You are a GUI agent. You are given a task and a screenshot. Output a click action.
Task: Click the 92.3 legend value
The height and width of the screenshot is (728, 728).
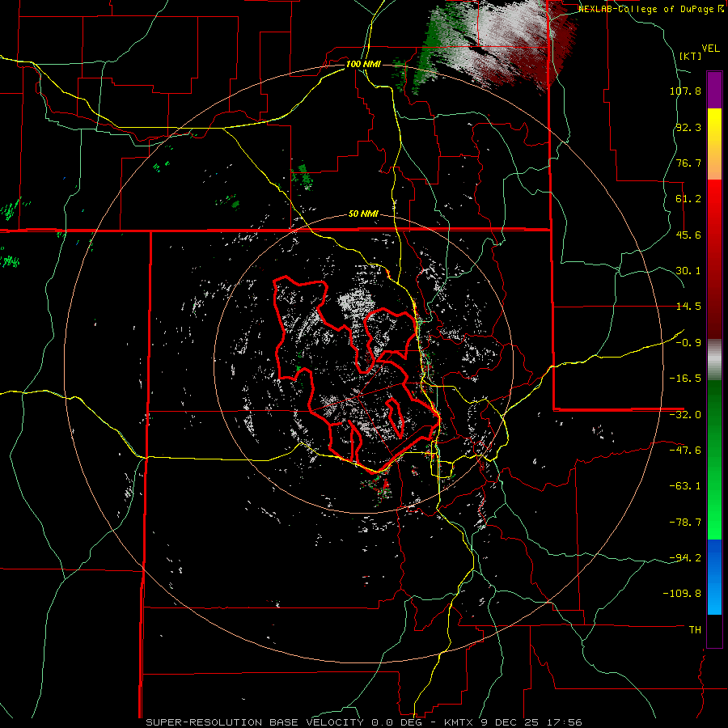(x=688, y=127)
